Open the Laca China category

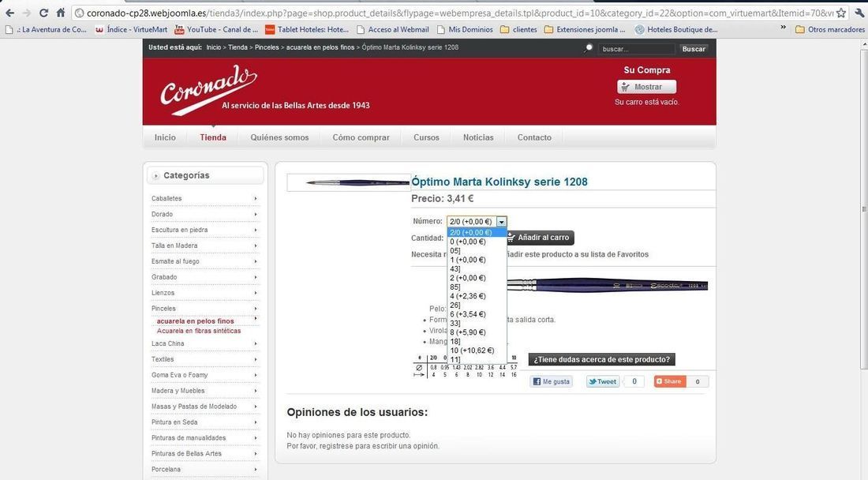tap(168, 343)
